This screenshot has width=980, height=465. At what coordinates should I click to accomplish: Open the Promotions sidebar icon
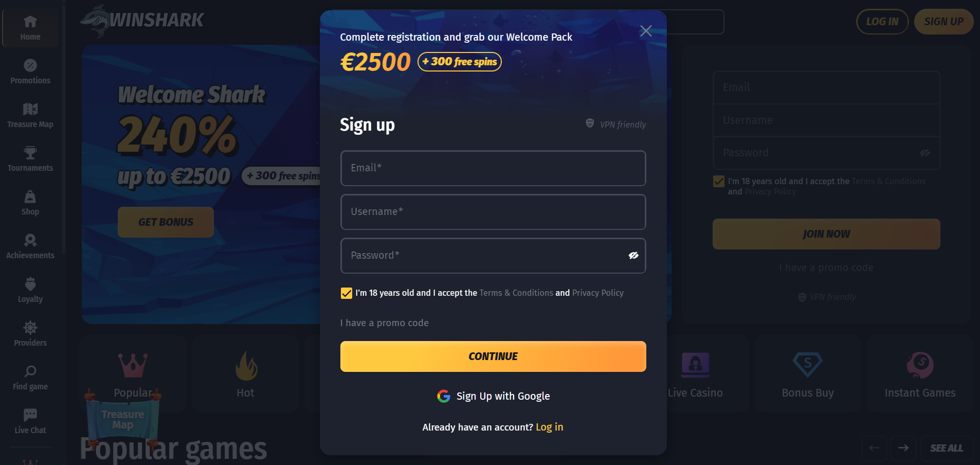30,65
